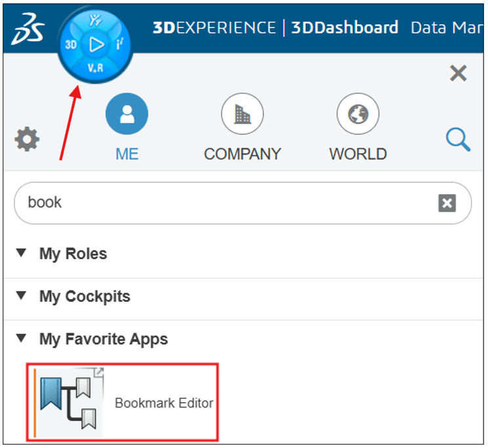Select the WORLD tab label

point(358,154)
